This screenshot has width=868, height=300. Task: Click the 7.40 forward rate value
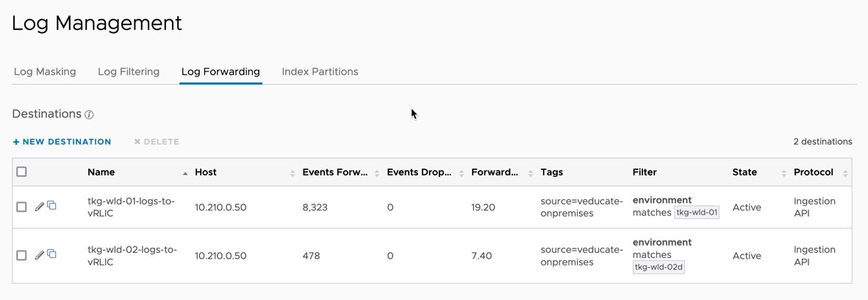[481, 256]
